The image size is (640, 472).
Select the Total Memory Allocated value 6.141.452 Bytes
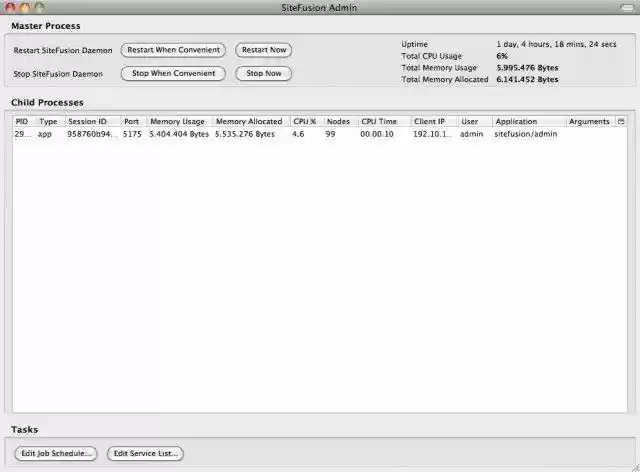point(527,80)
